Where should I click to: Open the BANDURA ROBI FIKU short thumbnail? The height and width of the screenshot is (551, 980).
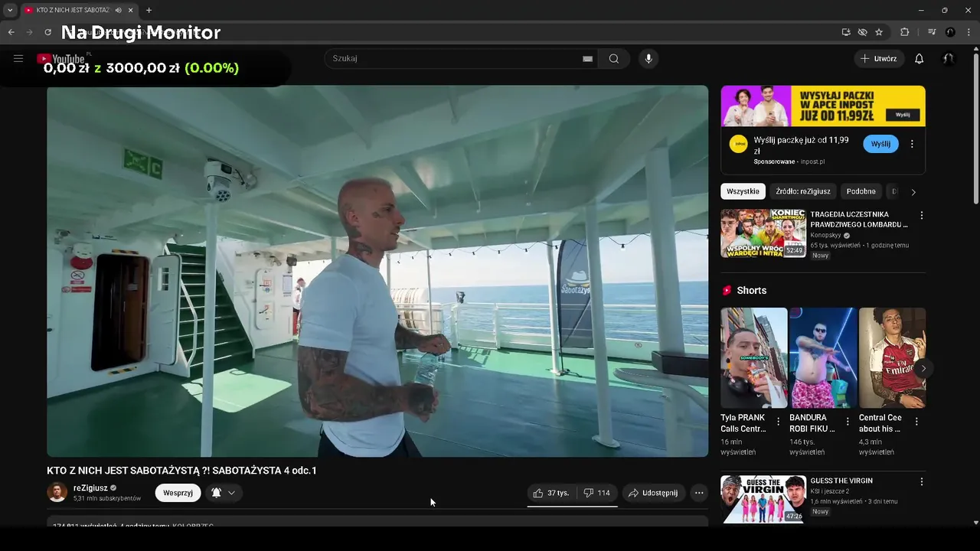click(823, 357)
